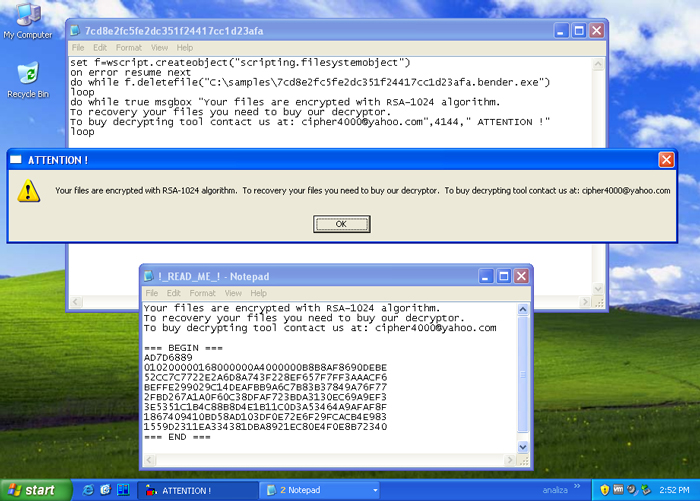
Task: Open Format menu in 7cd8e2fc script window
Action: point(129,48)
